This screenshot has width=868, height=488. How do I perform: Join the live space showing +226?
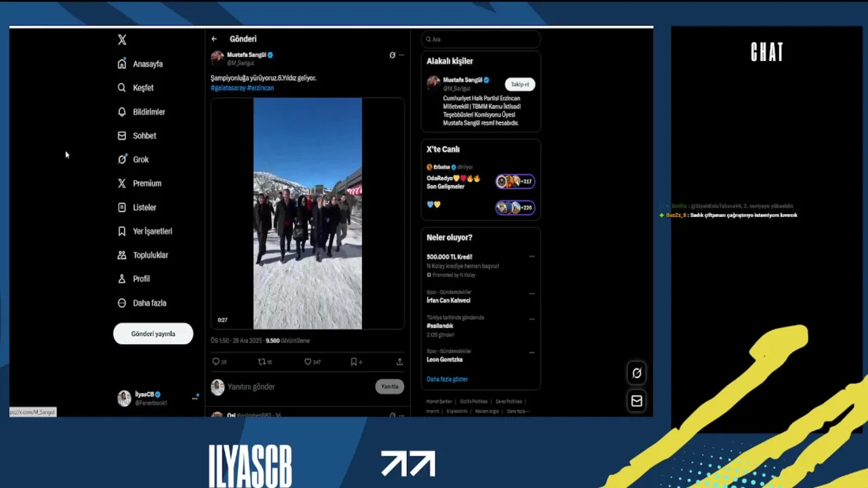coord(515,207)
